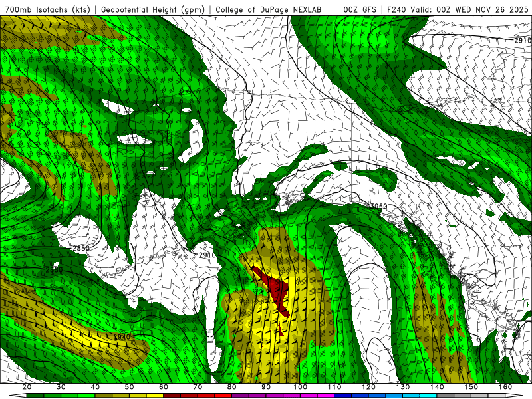Viewport: 532px width, 399px height.
Task: Click the 80 label on the color scale
Action: click(x=232, y=387)
